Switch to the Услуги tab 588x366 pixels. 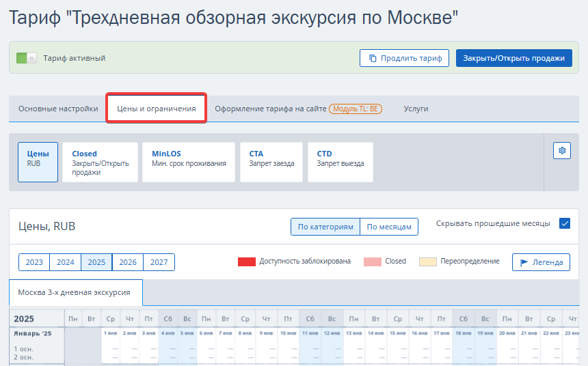[x=416, y=109]
